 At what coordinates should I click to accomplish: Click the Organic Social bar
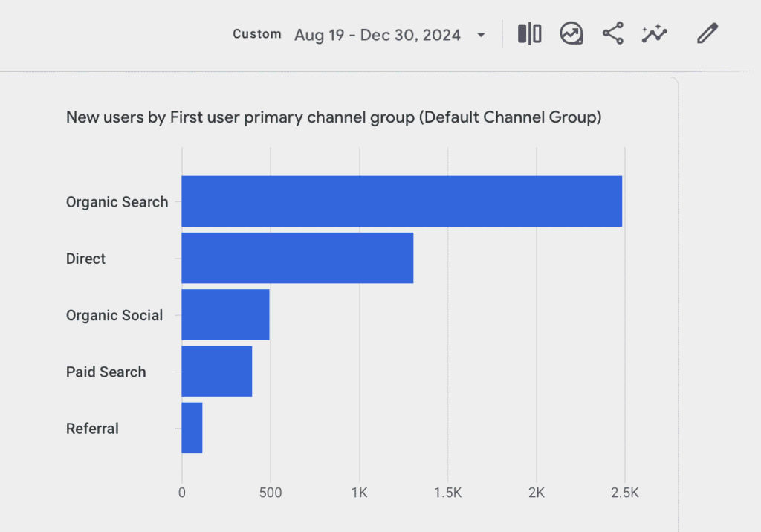coord(226,314)
